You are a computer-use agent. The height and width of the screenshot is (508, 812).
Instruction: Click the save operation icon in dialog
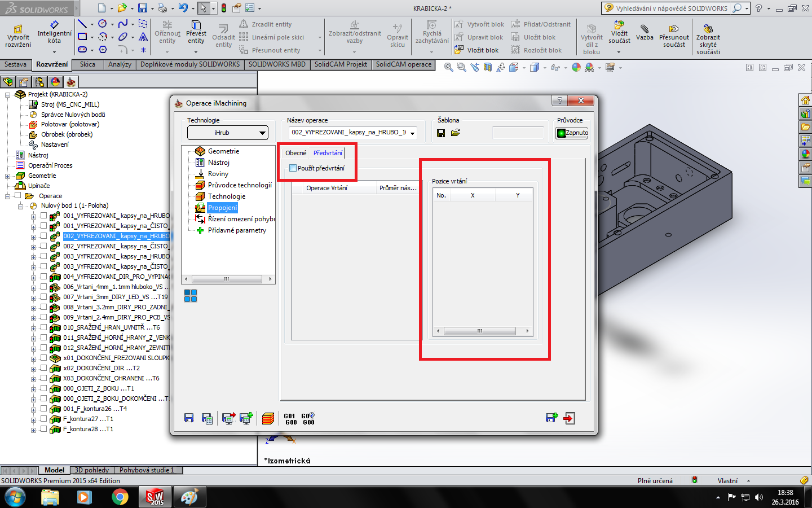tap(189, 418)
